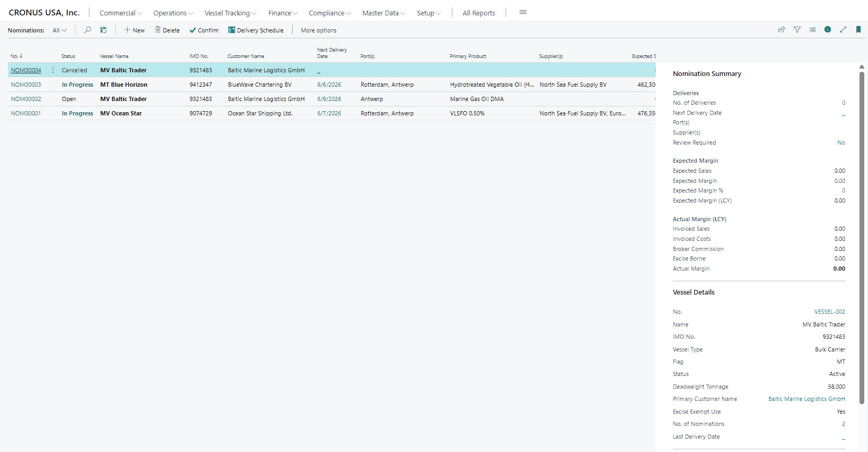Click the Confirm button
Screen dimensions: 868x452
[204, 30]
